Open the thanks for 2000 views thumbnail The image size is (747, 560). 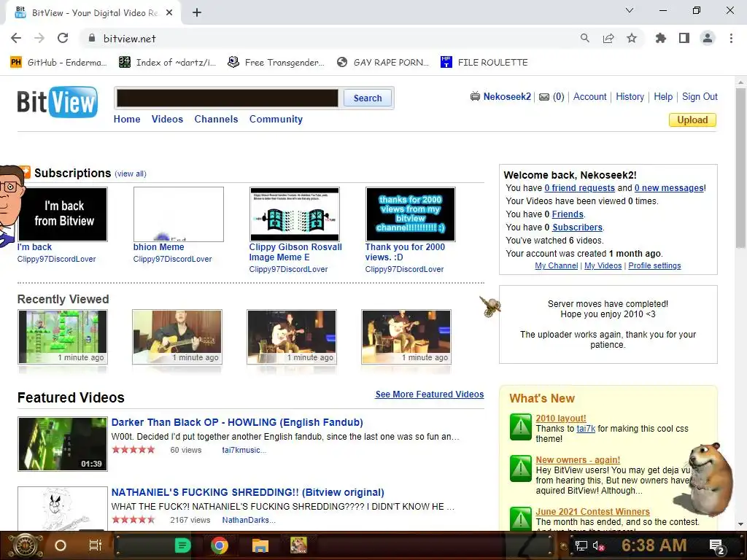(x=410, y=214)
